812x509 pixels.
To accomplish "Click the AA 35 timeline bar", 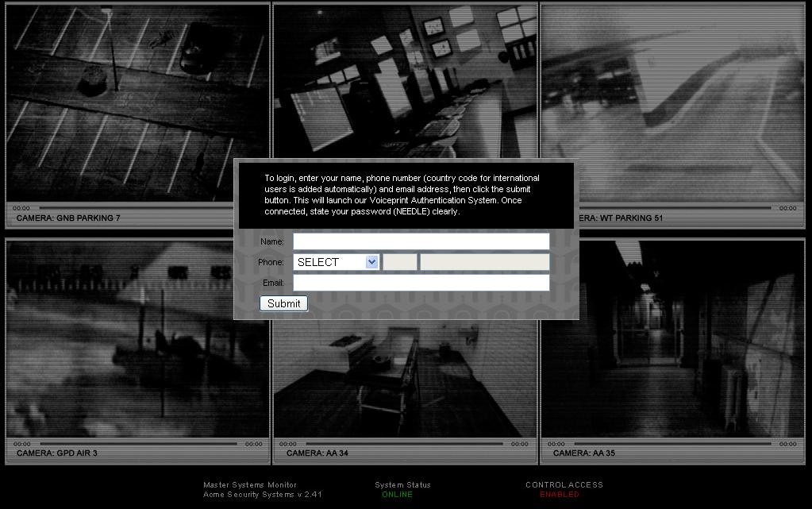I will pyautogui.click(x=672, y=444).
